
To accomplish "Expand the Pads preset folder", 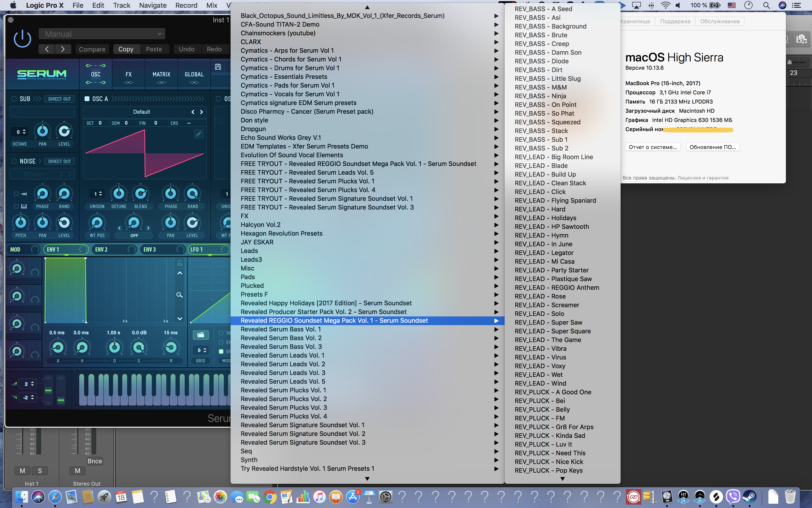I will point(367,277).
